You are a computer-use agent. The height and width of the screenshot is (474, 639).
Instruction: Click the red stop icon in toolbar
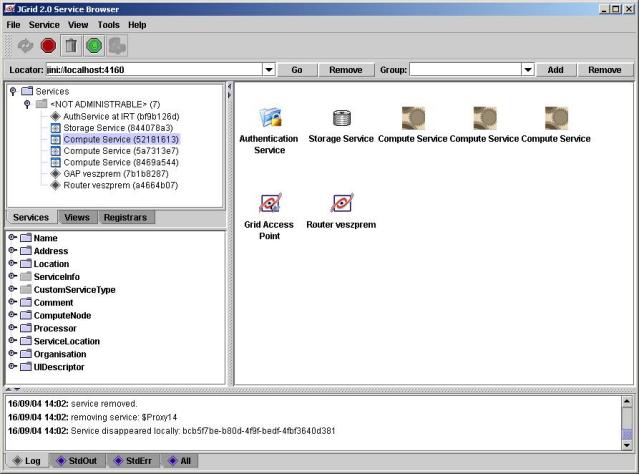[48, 45]
